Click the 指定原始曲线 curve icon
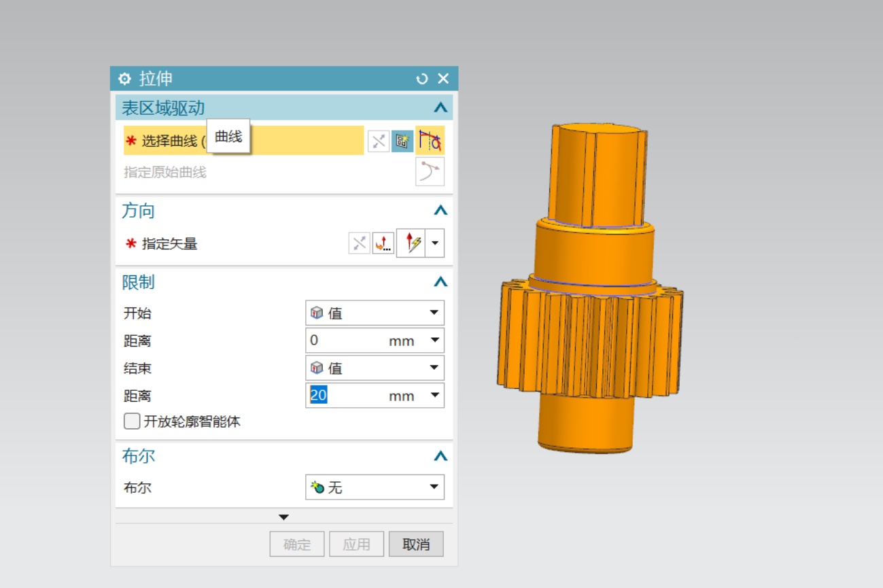This screenshot has width=883, height=588. [430, 172]
